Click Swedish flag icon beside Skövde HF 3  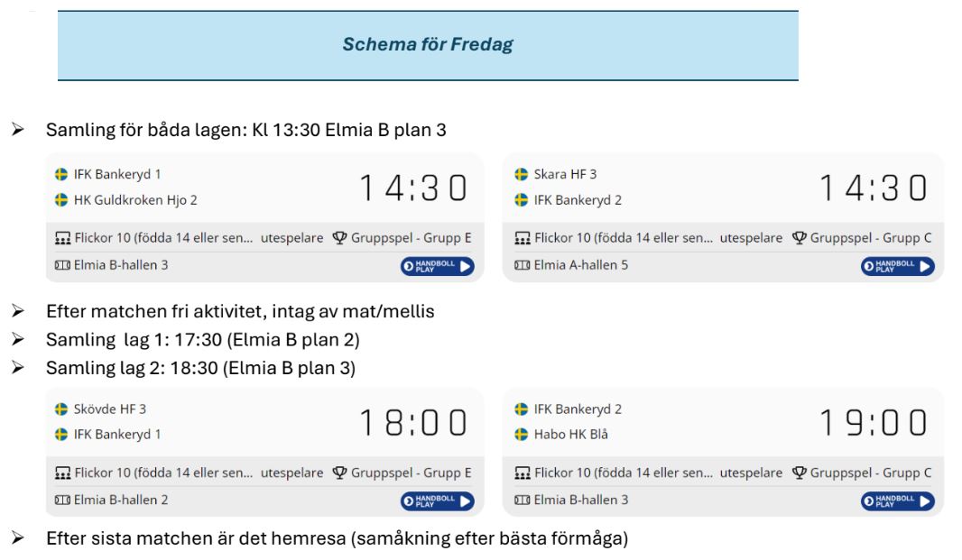[x=61, y=409]
